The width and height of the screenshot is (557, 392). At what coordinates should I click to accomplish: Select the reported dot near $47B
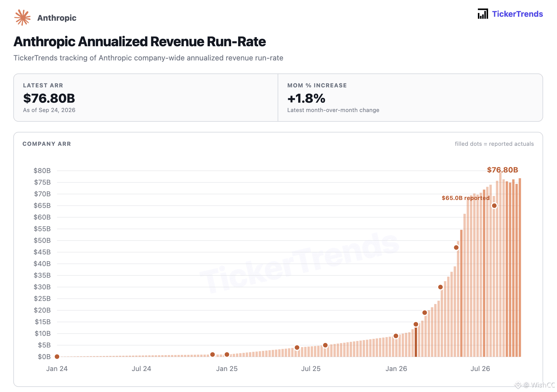point(456,248)
